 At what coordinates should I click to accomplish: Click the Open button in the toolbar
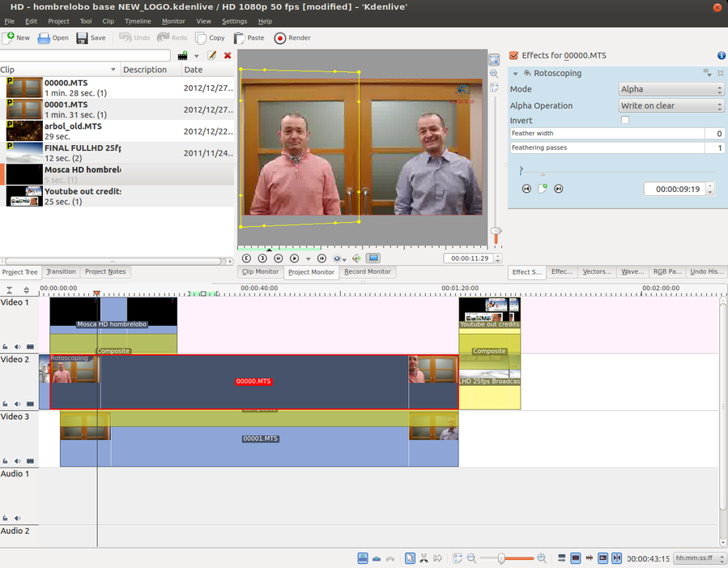click(53, 38)
